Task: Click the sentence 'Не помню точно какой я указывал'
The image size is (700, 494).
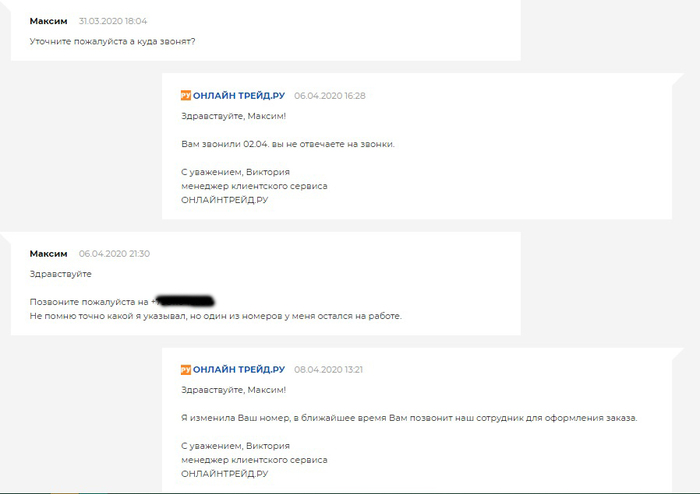Action: pos(216,316)
